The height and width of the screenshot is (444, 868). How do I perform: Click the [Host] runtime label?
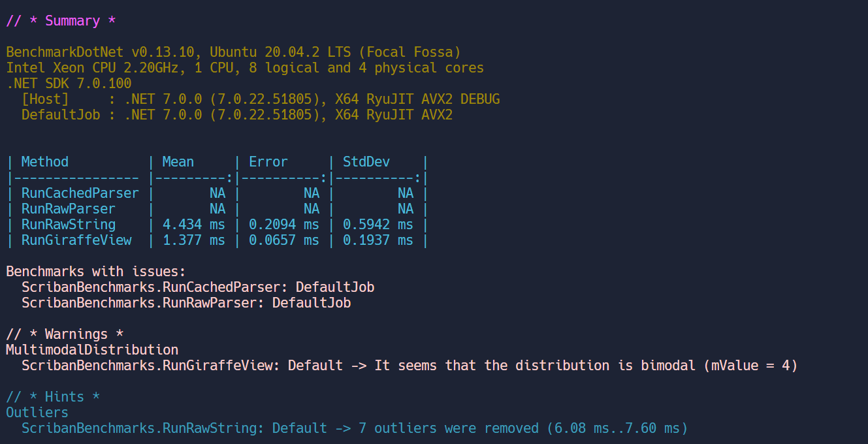tap(45, 99)
